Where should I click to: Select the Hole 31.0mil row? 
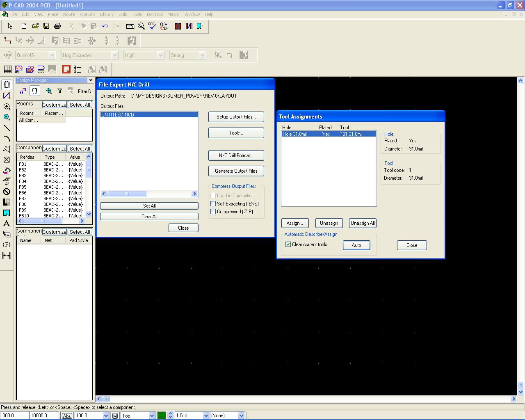[329, 134]
